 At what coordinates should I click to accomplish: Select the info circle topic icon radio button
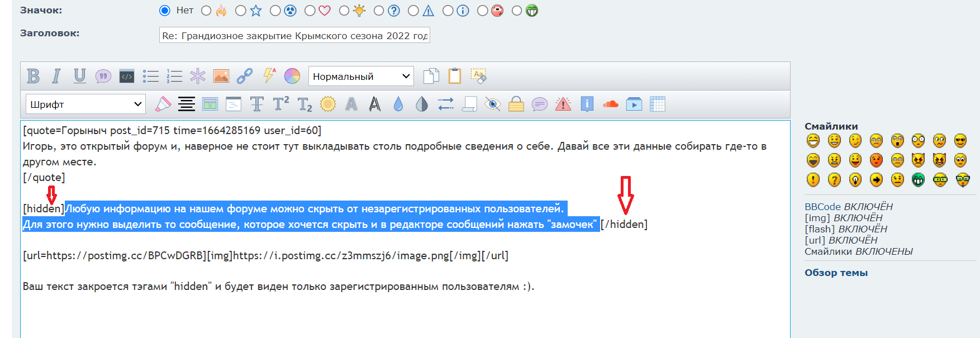click(x=448, y=11)
